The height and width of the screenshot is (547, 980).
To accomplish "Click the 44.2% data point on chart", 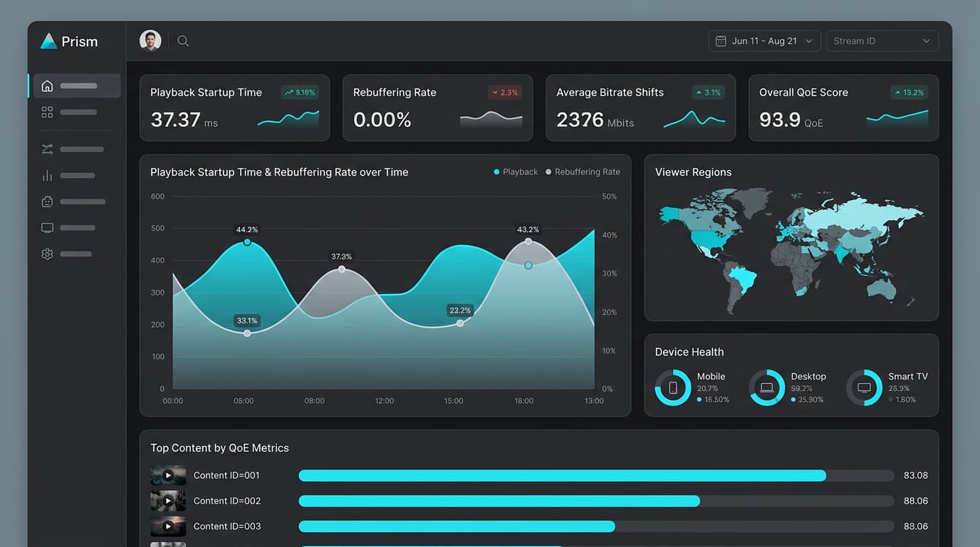I will 247,242.
